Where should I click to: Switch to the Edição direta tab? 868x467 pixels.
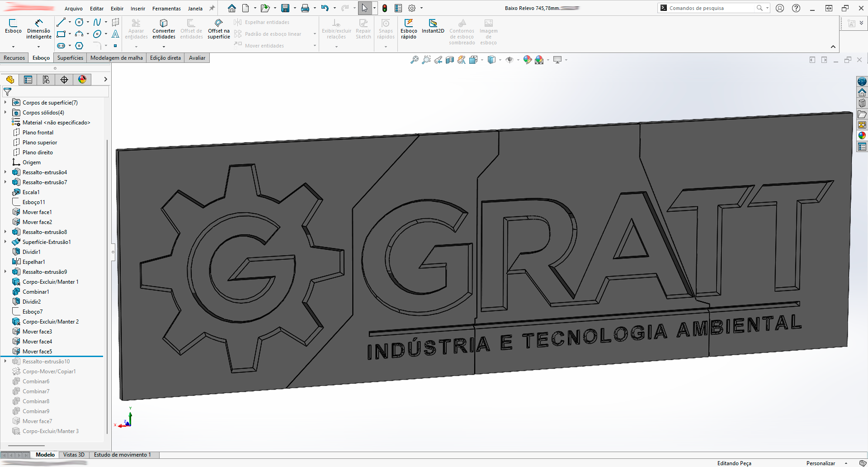[x=165, y=58]
